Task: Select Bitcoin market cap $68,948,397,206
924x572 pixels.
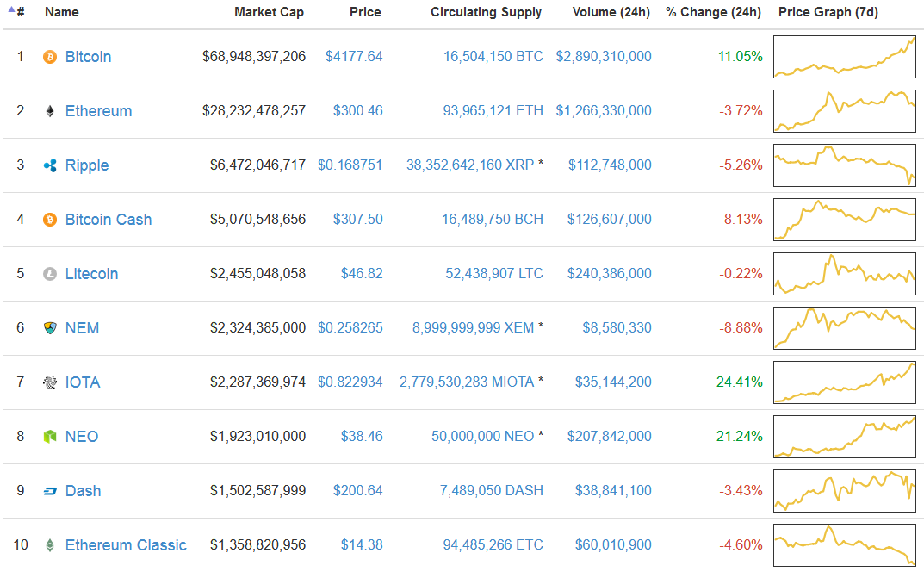Action: pos(254,57)
